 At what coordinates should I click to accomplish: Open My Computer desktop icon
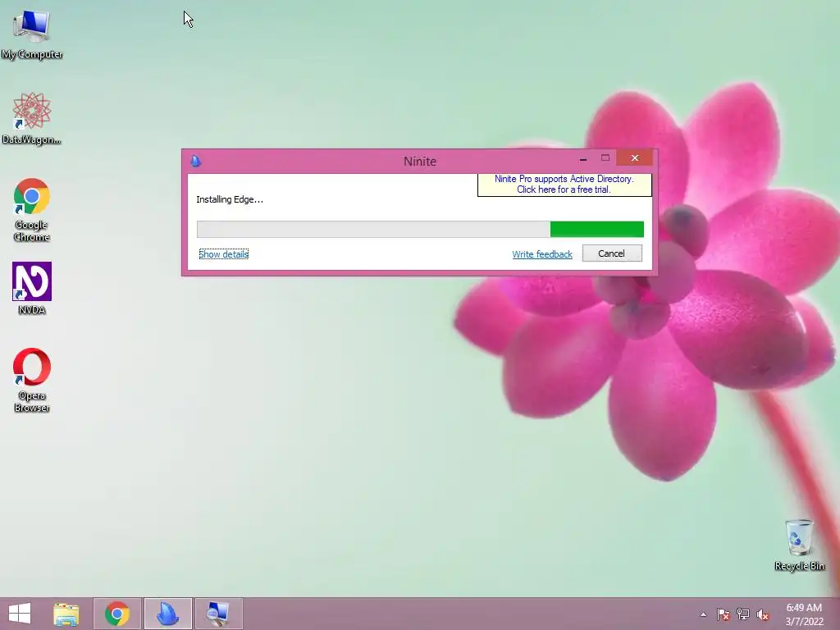(32, 34)
